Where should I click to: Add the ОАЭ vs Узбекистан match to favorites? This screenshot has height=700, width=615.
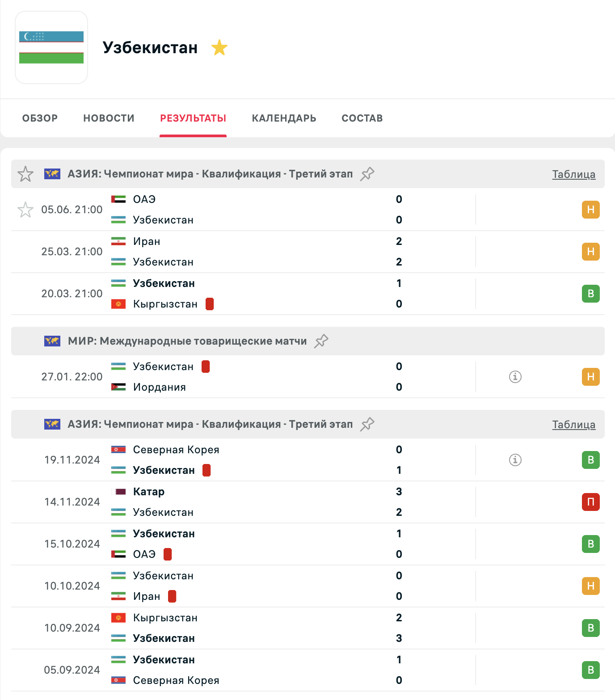pyautogui.click(x=25, y=210)
